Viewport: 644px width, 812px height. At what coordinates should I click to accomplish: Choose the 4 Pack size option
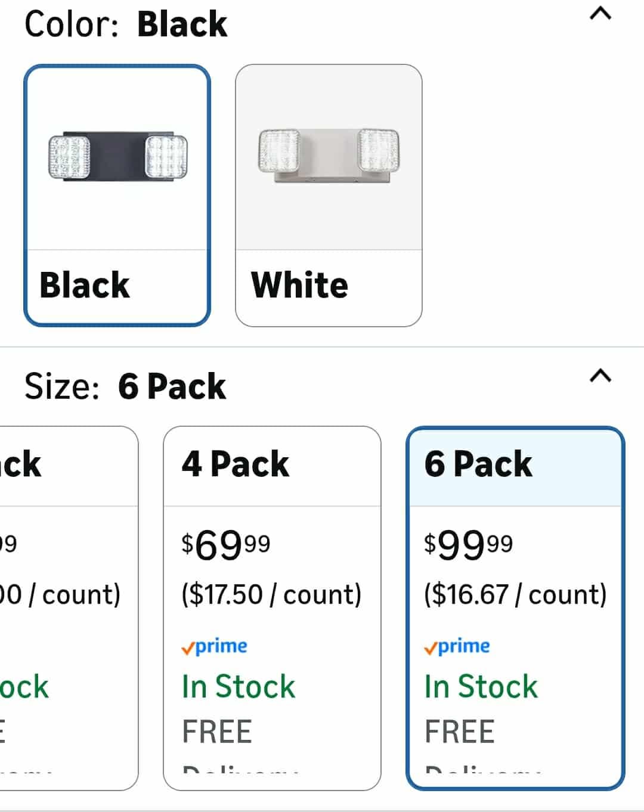coord(272,608)
